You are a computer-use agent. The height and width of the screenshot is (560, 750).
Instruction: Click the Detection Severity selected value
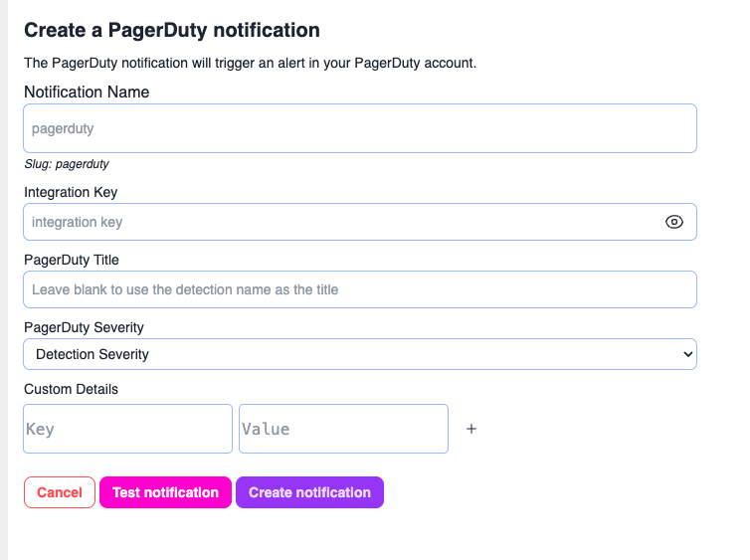click(93, 354)
